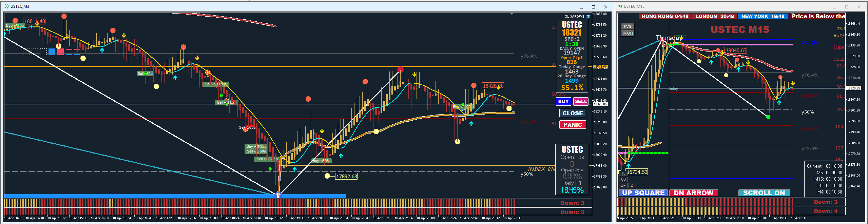Image resolution: width=868 pixels, height=224 pixels.
Task: Click the USTEC,M3 chart window icon
Action: coord(6,6)
